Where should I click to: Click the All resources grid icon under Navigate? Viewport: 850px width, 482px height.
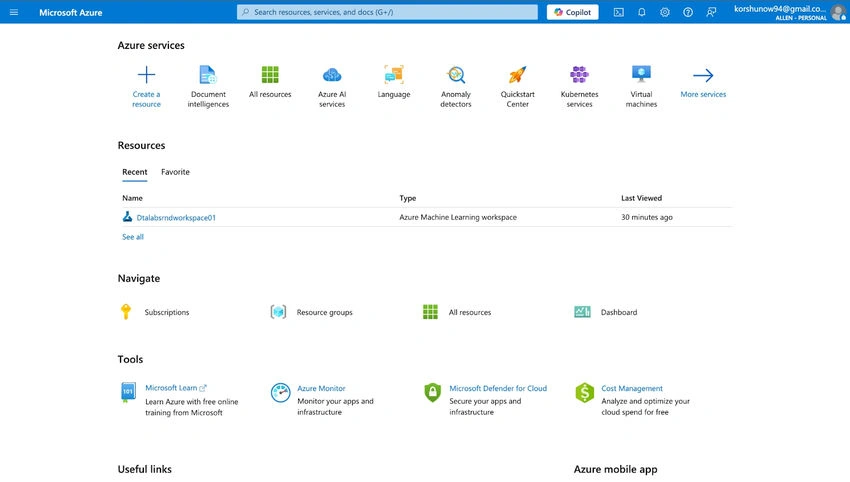coord(430,312)
